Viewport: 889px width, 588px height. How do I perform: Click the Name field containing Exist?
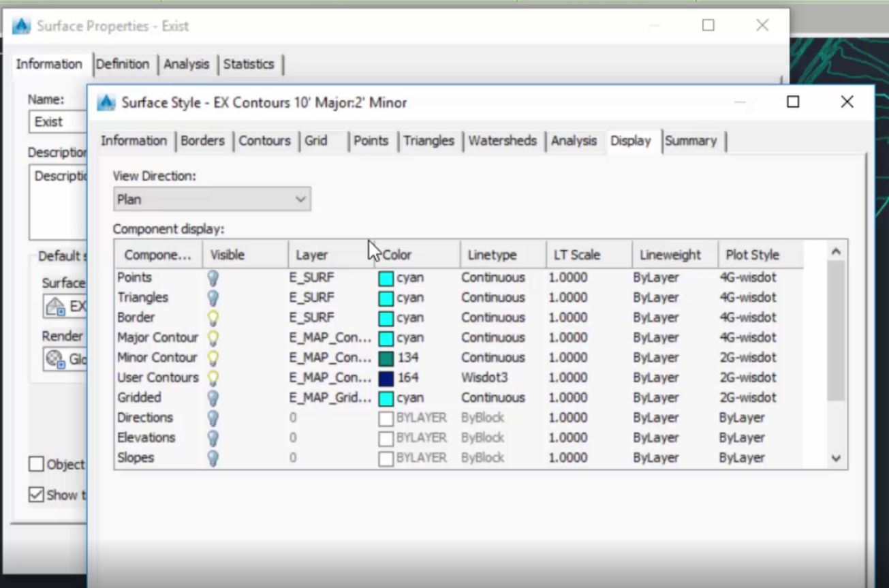[58, 122]
